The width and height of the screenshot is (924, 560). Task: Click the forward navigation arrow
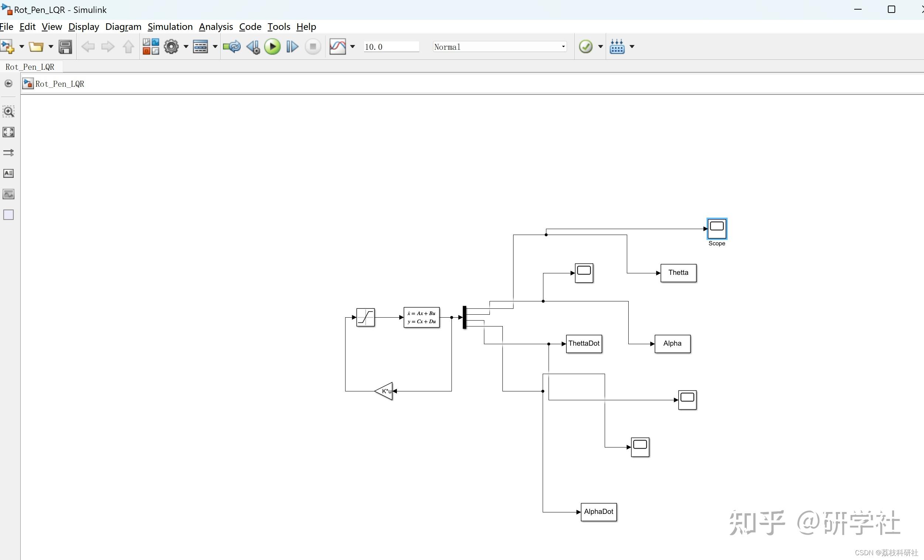(x=108, y=46)
